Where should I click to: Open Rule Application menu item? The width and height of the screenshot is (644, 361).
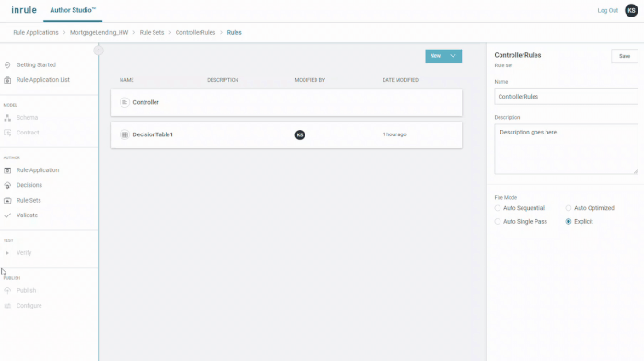pos(38,170)
